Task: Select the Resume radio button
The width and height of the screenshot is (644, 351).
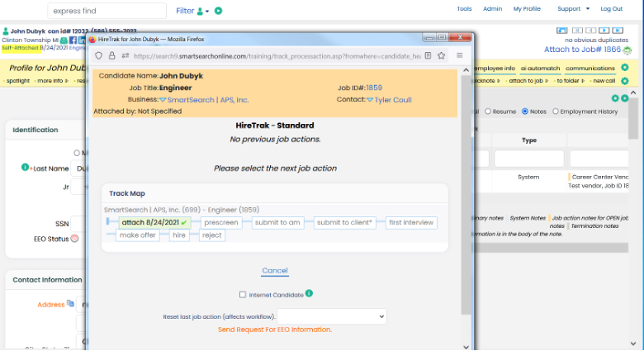Action: (488, 111)
